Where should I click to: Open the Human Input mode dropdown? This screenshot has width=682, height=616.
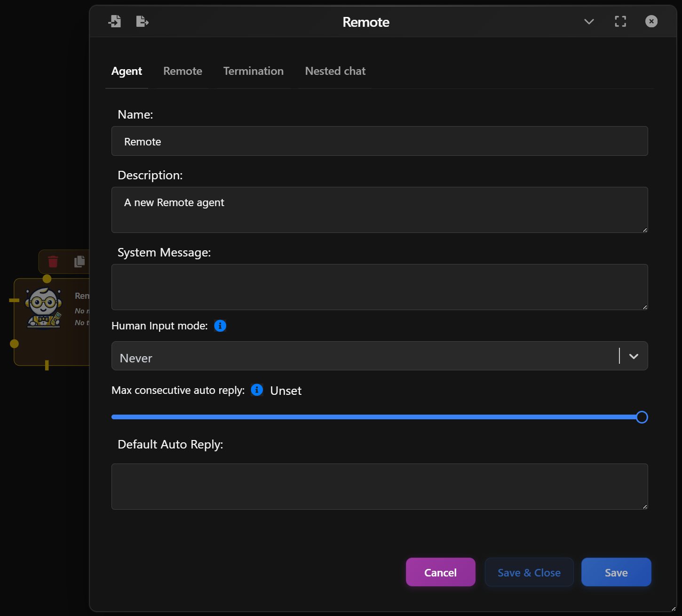click(380, 356)
